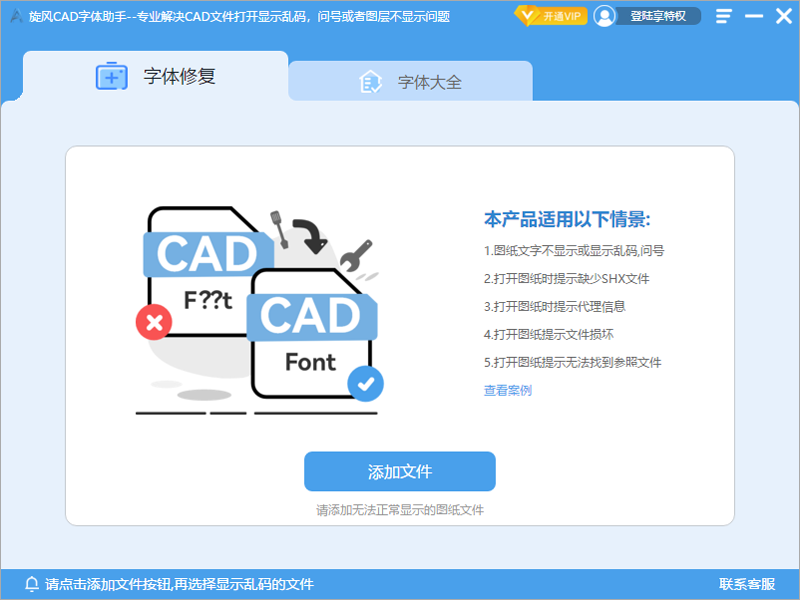Click the hint text 请添加无法正常显示的图纸文件
The image size is (800, 600).
[x=400, y=509]
